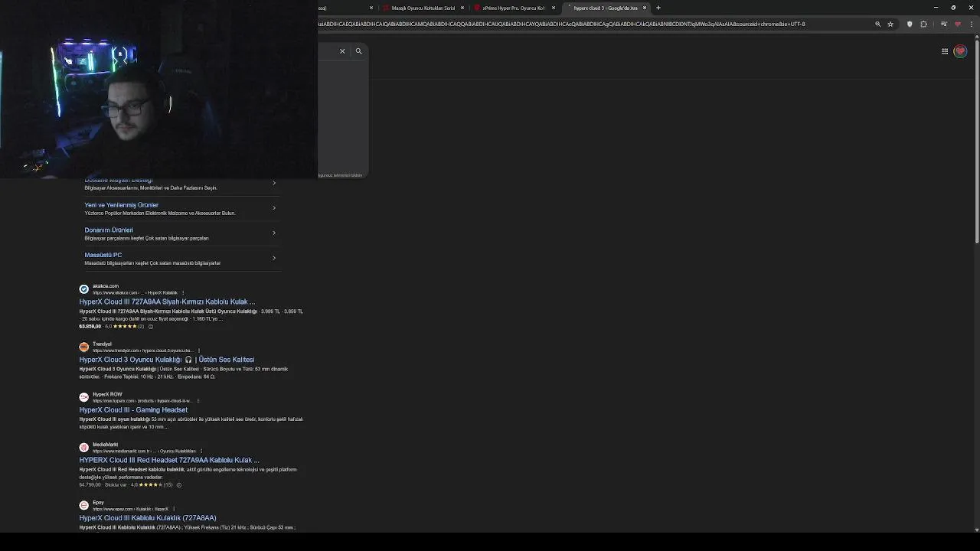The height and width of the screenshot is (551, 980).
Task: Click the akakce.com site favicon
Action: [x=83, y=289]
